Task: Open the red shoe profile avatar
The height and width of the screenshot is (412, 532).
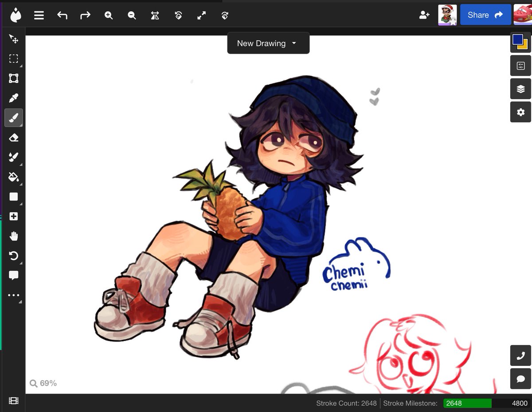Action: [523, 15]
